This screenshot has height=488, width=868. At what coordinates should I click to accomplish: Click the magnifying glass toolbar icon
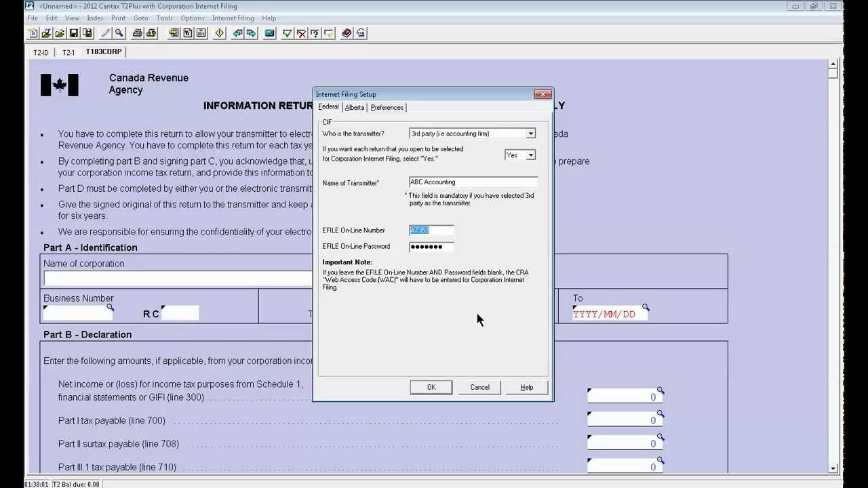(x=119, y=33)
